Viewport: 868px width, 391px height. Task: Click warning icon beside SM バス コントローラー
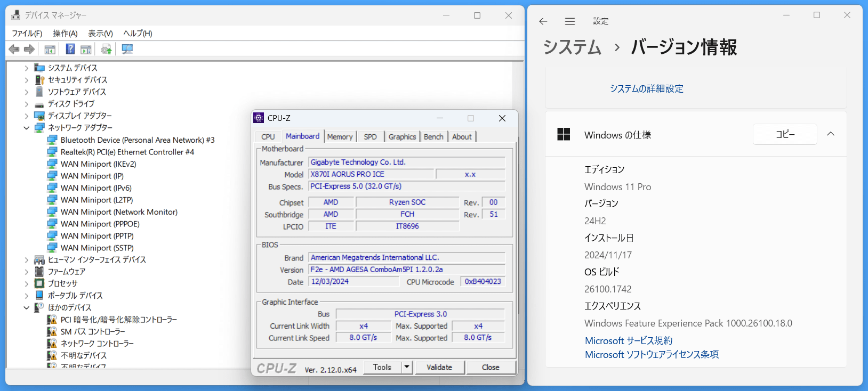click(52, 331)
